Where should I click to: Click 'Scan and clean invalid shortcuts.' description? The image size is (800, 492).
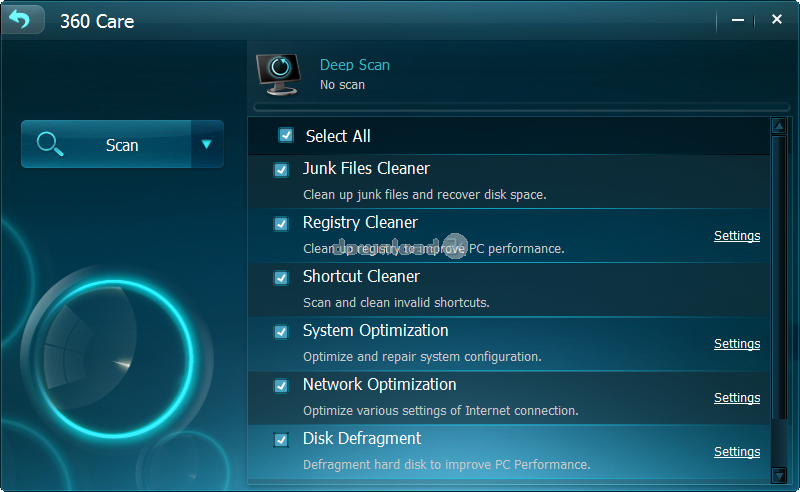click(x=396, y=303)
